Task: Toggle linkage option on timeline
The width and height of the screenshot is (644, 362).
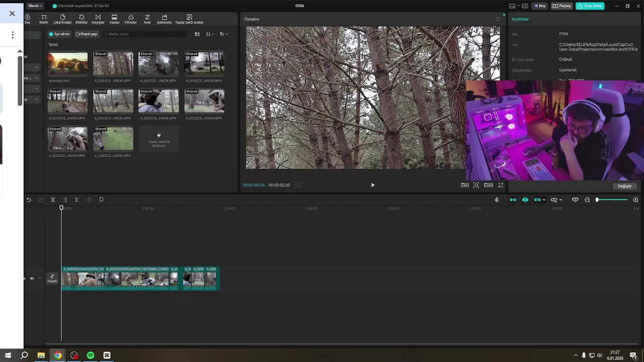Action: tap(537, 200)
